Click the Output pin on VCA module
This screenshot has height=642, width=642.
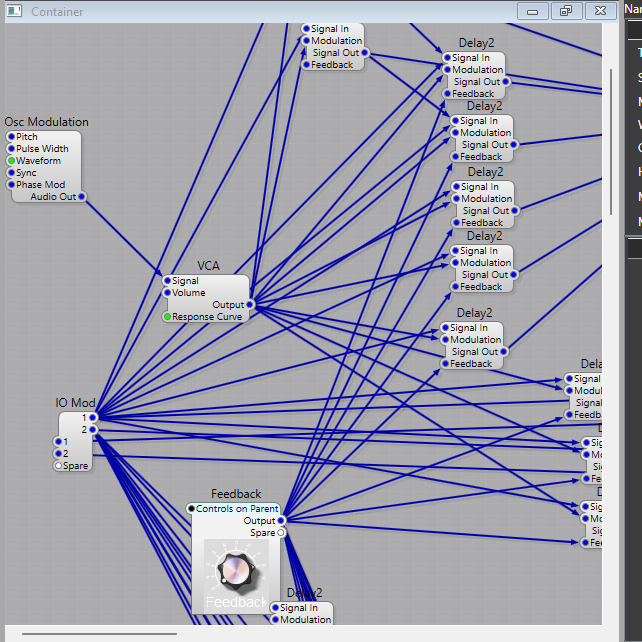point(249,305)
